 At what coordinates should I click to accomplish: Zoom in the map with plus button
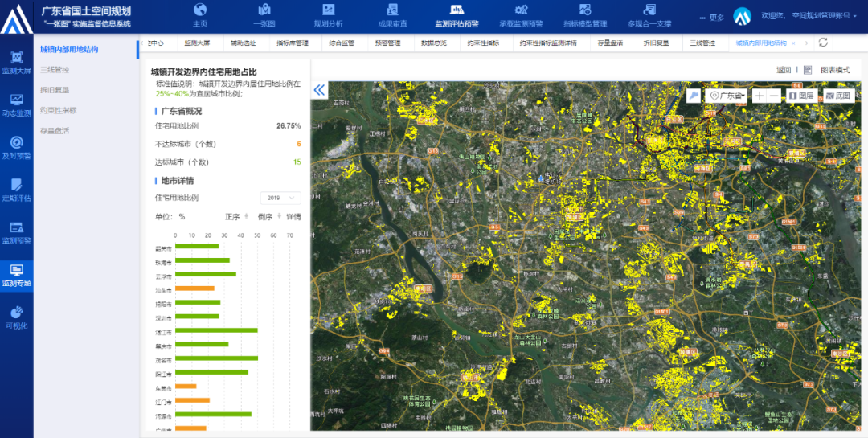pyautogui.click(x=759, y=96)
